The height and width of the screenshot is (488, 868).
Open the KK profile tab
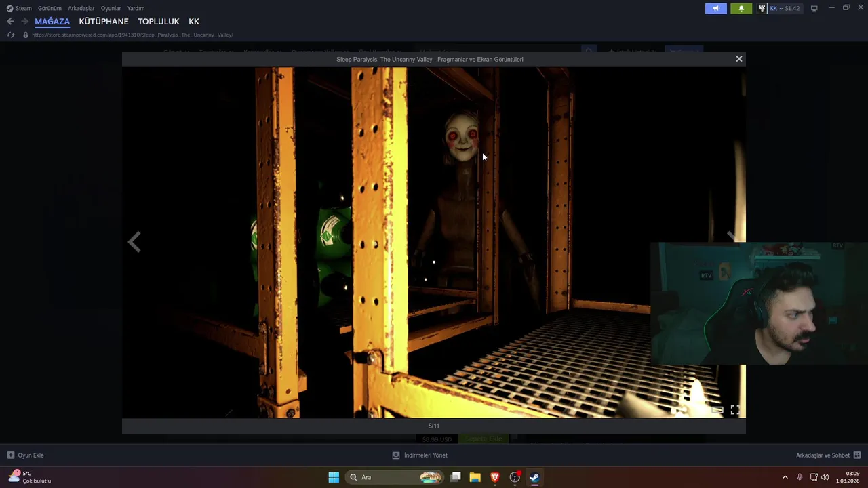pos(194,22)
